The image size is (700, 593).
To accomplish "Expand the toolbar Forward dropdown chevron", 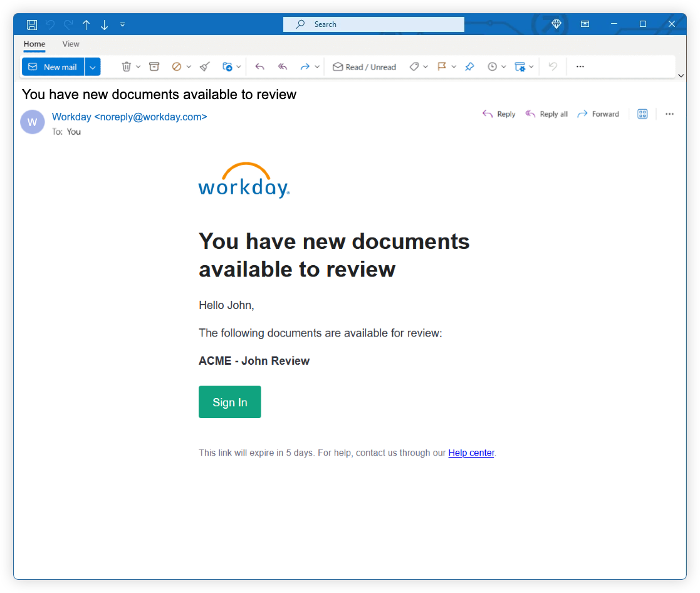I will (317, 66).
